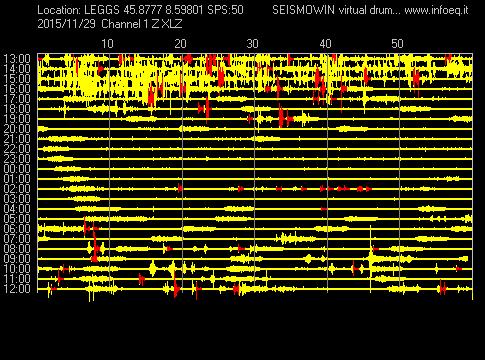
Task: Click the 00:00 midnight row label
Action: pyautogui.click(x=17, y=169)
